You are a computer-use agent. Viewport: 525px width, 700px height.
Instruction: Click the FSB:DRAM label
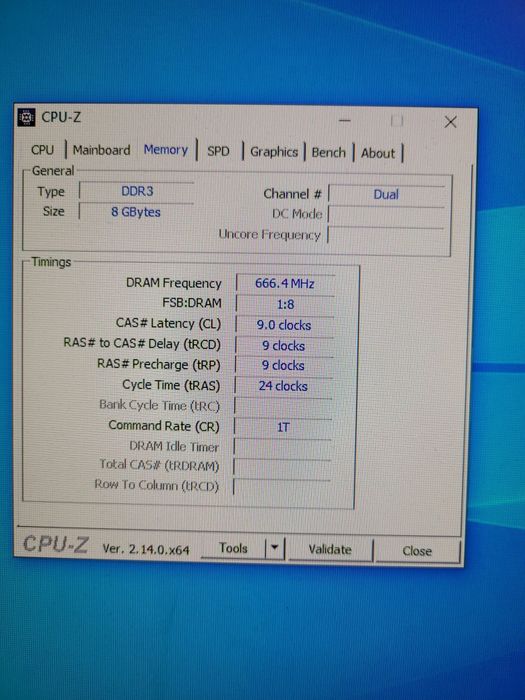192,303
